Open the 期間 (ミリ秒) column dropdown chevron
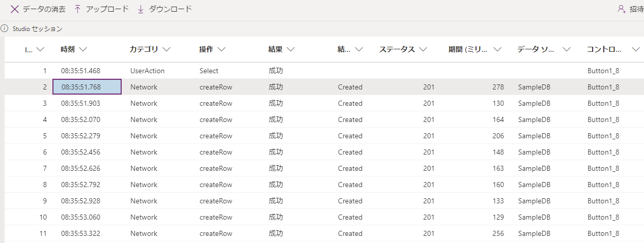 (497, 49)
